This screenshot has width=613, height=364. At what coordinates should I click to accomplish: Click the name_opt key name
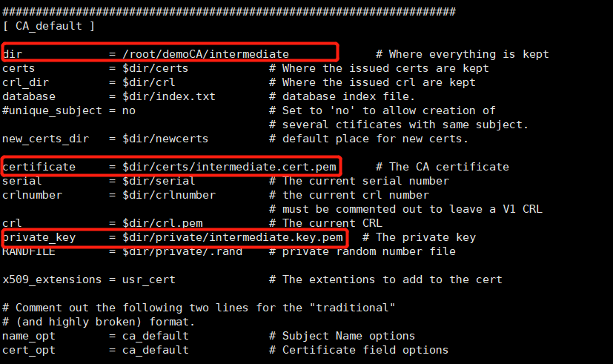tap(25, 336)
